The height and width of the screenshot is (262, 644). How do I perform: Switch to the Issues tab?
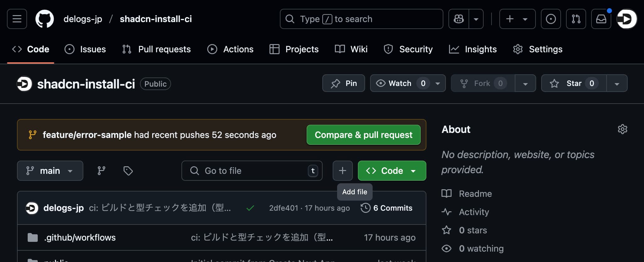(x=85, y=49)
